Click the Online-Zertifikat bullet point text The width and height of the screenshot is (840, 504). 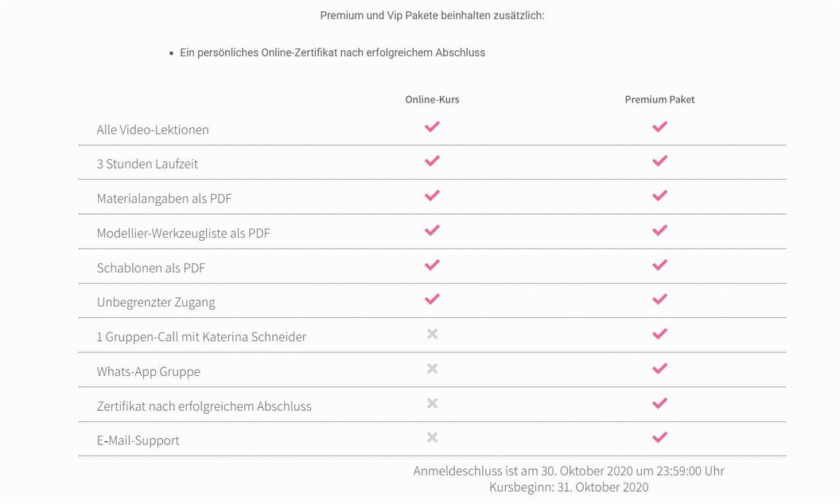pyautogui.click(x=332, y=52)
